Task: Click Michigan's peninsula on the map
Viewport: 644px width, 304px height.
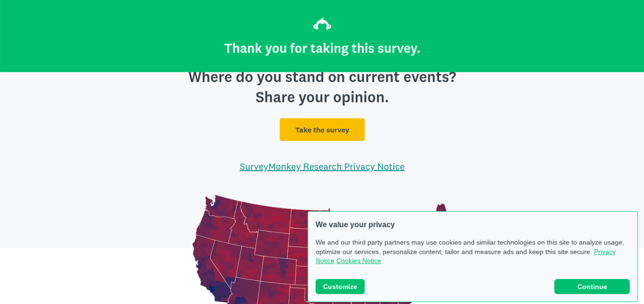Action: tap(441, 208)
